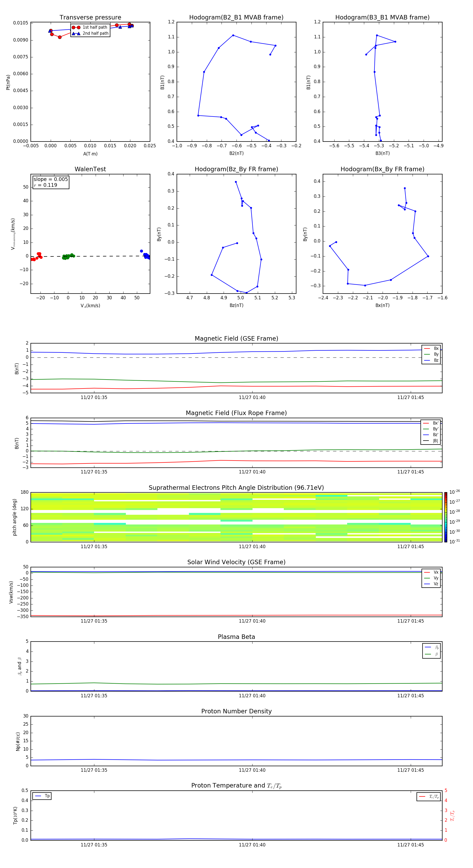Click '11/27 01:40' tick under GSE magnetic field plot
This screenshot has width=473, height=868.
click(252, 398)
